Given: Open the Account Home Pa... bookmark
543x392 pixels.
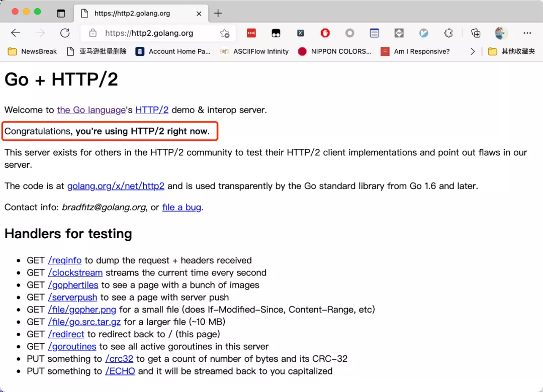Looking at the screenshot, I should point(173,52).
